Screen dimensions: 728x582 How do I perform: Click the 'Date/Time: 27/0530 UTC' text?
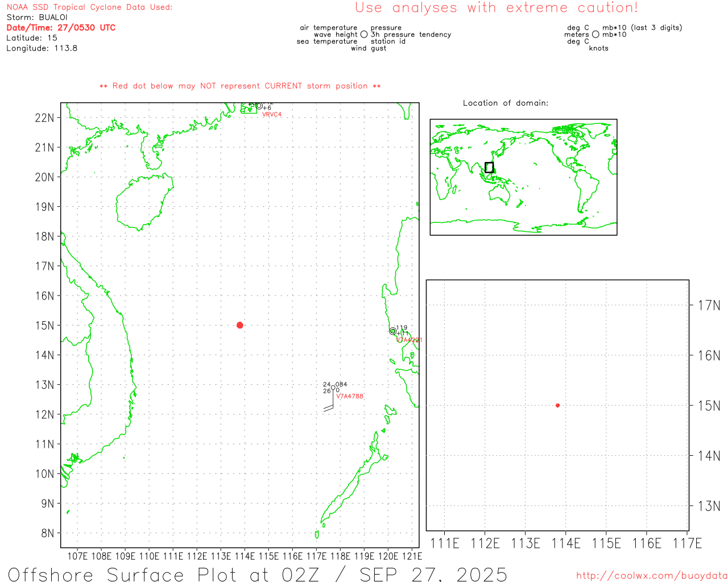(x=61, y=28)
